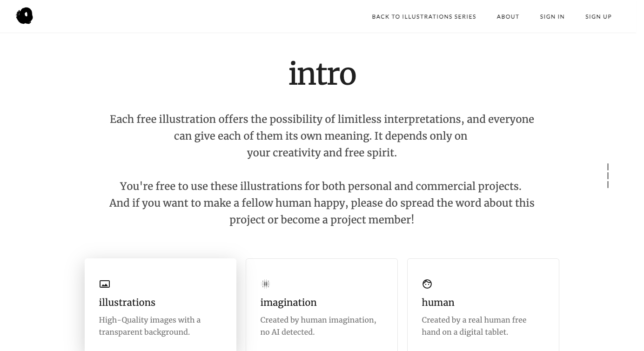Click the 'You're free to use' paragraph
This screenshot has width=644, height=351.
coord(322,203)
